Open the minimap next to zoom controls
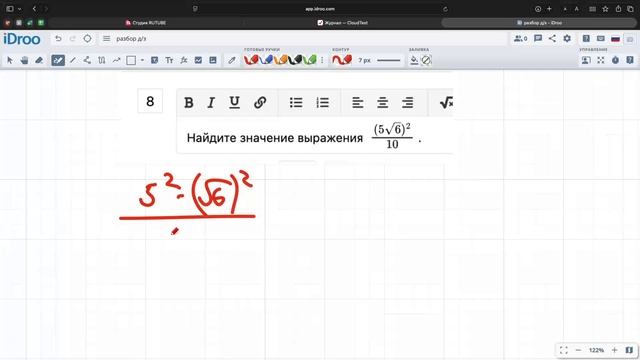This screenshot has height=360, width=640. pos(629,350)
